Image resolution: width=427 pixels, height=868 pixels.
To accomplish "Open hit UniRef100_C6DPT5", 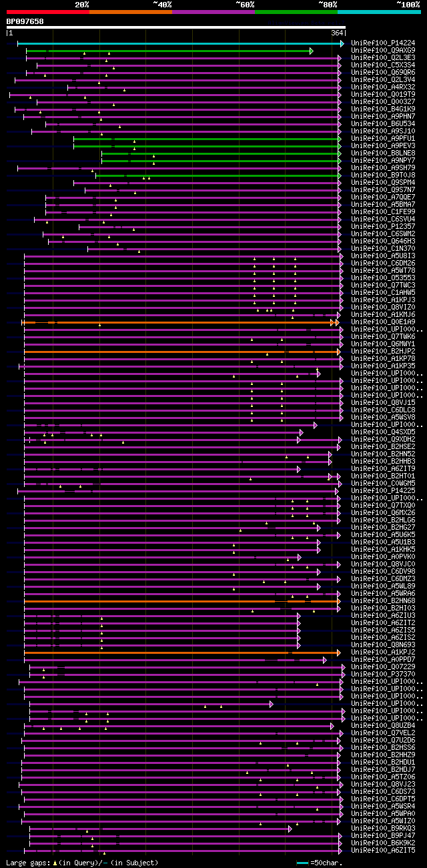I will (383, 799).
